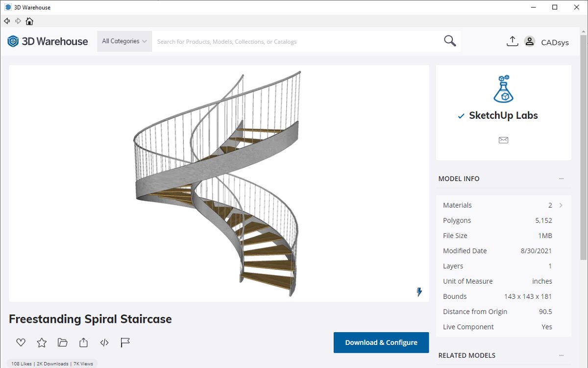588x368 pixels.
Task: Click the Live Component lightning icon
Action: point(419,292)
